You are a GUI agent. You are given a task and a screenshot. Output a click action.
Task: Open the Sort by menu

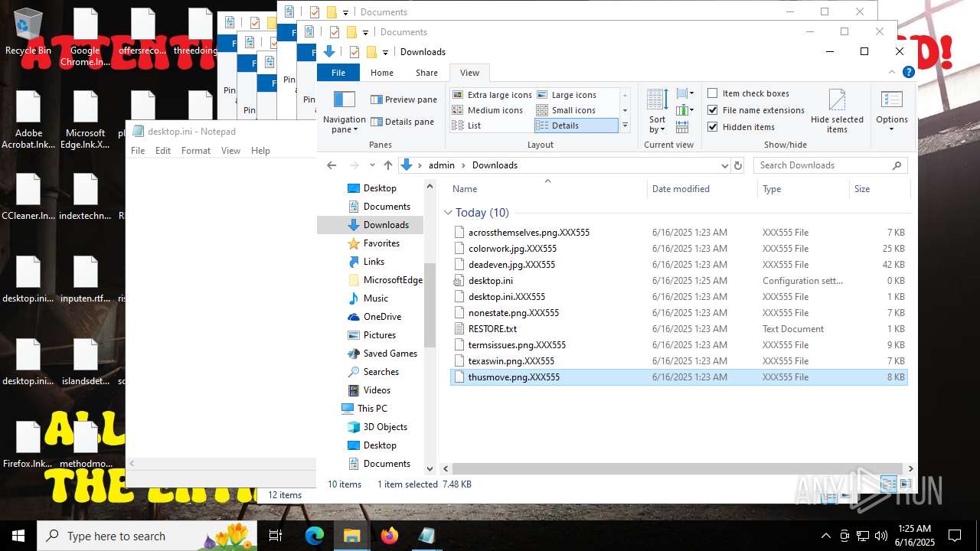click(657, 112)
